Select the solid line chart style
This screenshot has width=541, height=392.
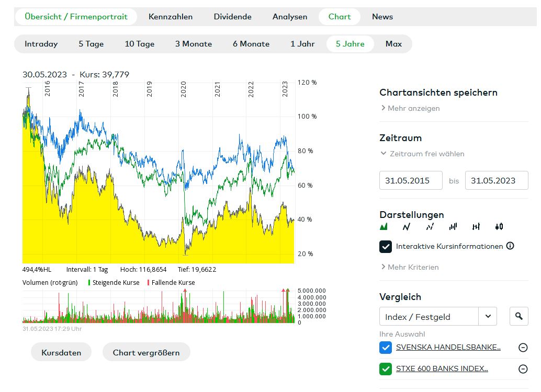[x=406, y=227]
